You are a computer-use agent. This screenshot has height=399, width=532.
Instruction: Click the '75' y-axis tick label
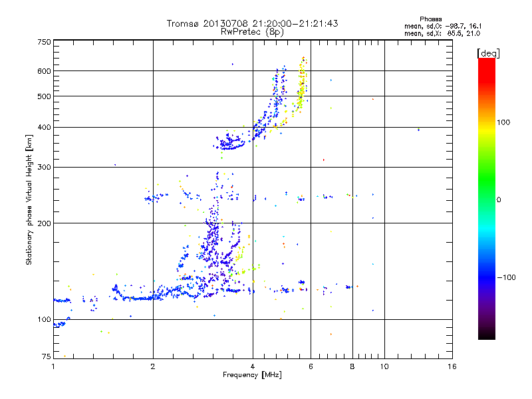pyautogui.click(x=47, y=356)
